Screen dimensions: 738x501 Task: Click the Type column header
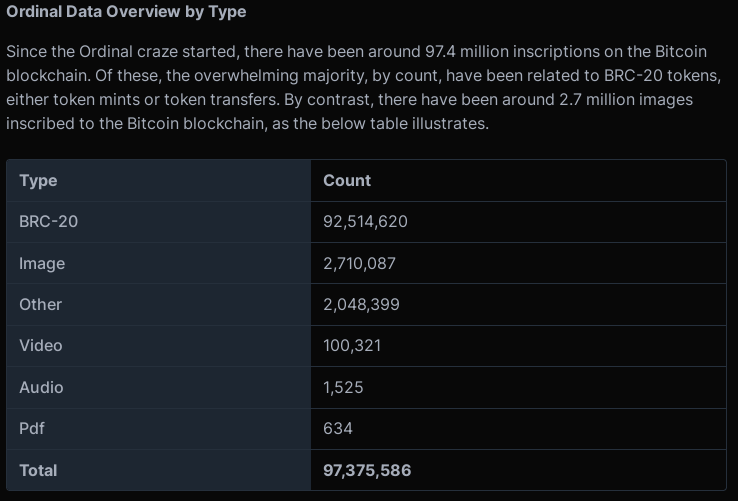pyautogui.click(x=38, y=181)
